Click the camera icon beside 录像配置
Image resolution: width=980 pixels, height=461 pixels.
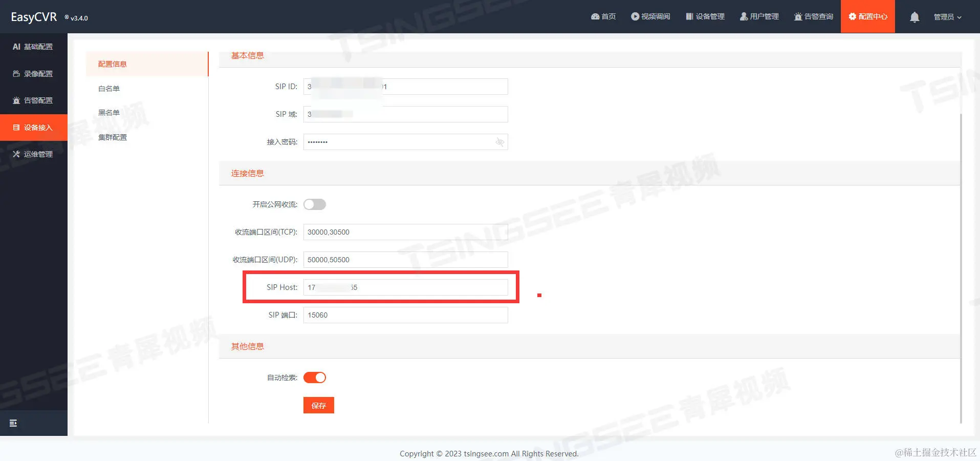tap(16, 74)
